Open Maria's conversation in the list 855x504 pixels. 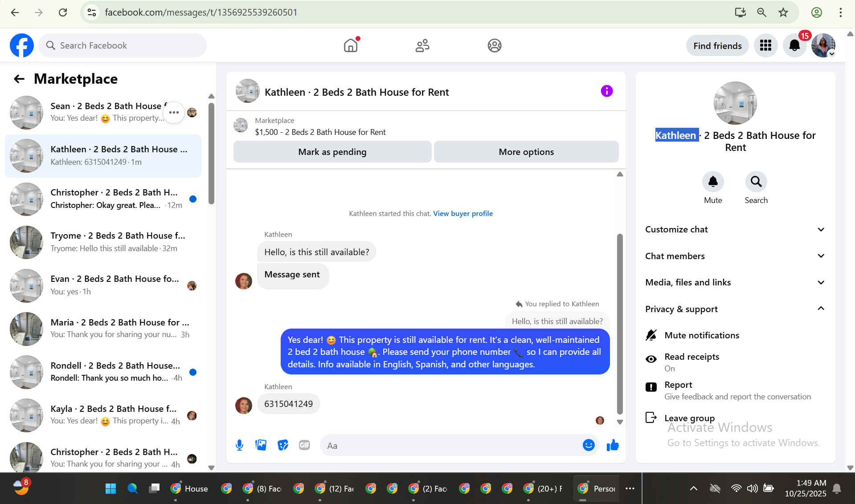[103, 329]
